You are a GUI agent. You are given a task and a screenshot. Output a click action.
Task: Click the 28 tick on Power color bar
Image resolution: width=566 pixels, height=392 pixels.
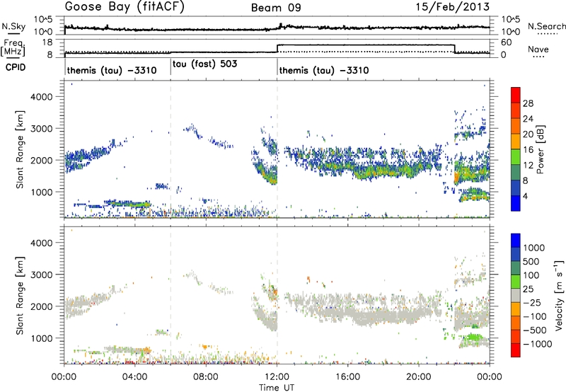pos(528,103)
